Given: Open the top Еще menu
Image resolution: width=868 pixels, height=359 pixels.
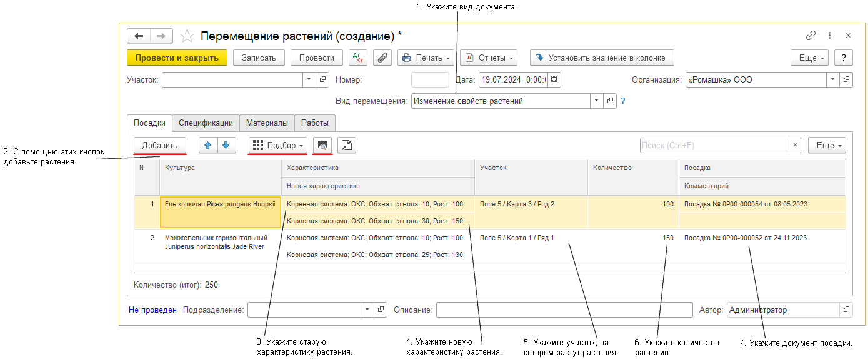Looking at the screenshot, I should click(x=809, y=58).
